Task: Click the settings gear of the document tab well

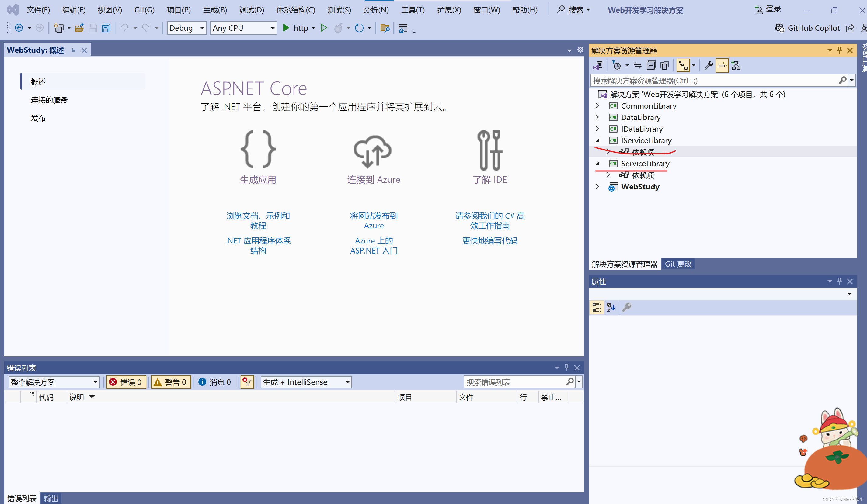Action: pyautogui.click(x=580, y=50)
